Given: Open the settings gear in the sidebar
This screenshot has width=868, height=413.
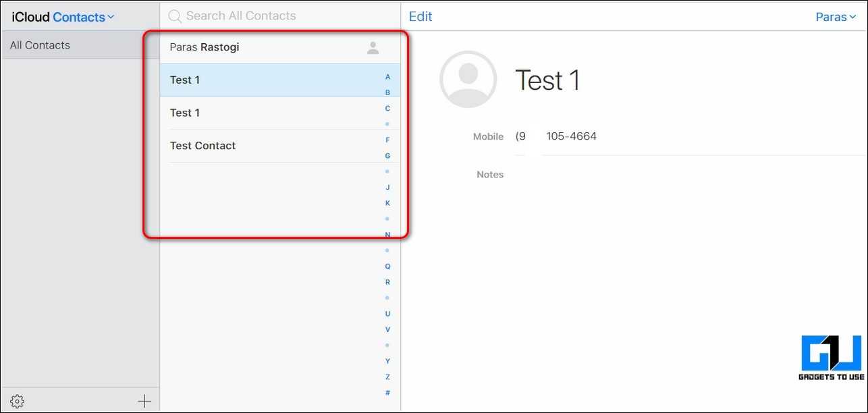Looking at the screenshot, I should coord(18,402).
